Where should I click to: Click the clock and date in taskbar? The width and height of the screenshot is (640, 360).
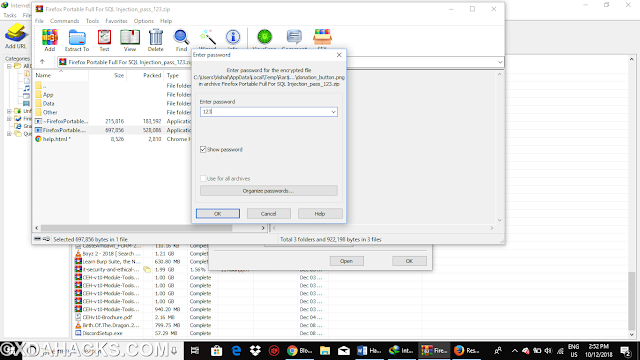pyautogui.click(x=599, y=351)
